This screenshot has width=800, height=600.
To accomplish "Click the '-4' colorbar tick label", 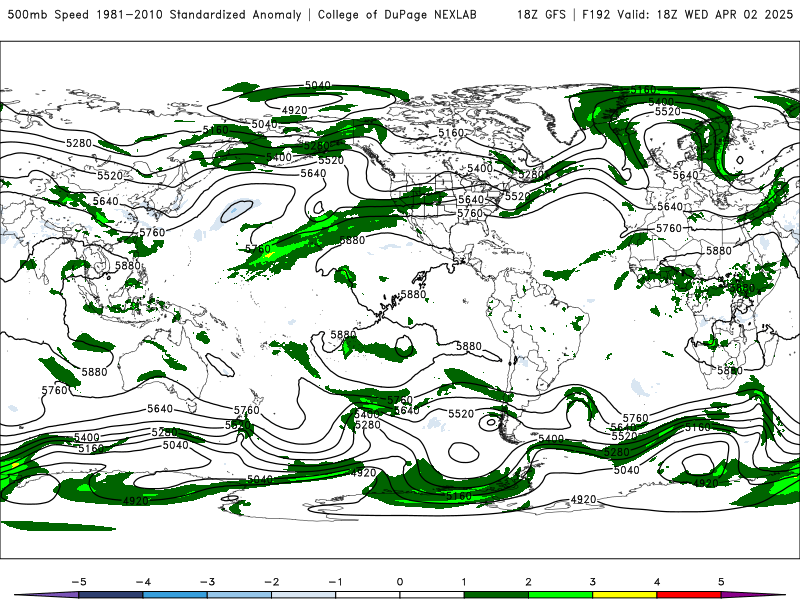I will [143, 582].
